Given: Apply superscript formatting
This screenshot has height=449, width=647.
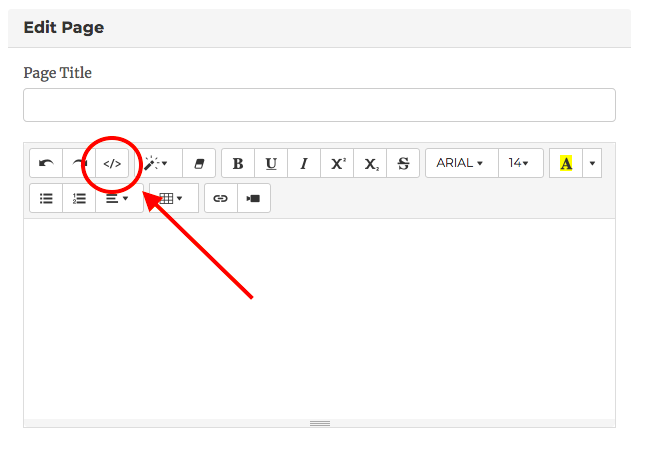Looking at the screenshot, I should pyautogui.click(x=338, y=163).
